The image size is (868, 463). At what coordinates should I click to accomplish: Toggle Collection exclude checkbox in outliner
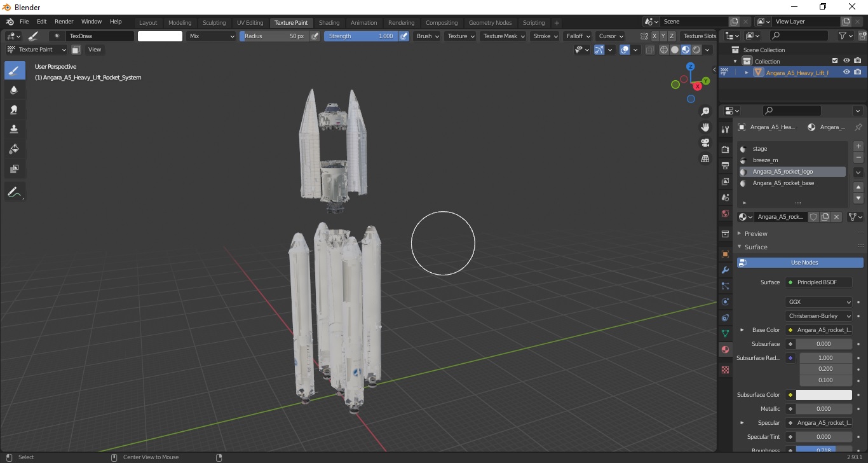pos(835,61)
